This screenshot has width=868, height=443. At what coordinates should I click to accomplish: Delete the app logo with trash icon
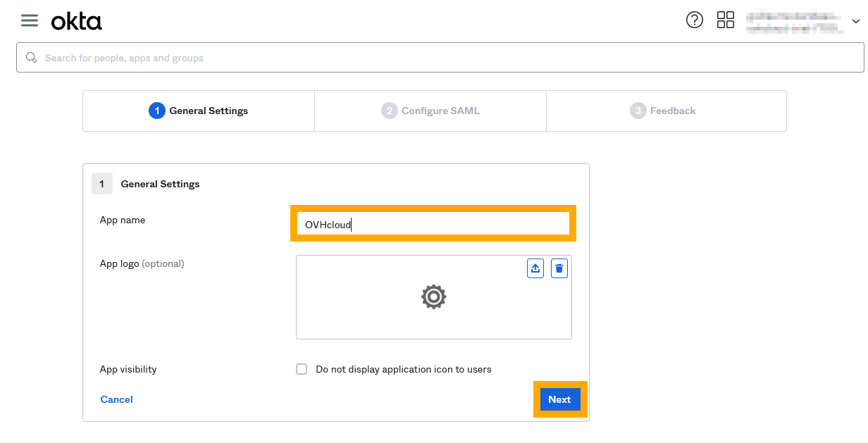pyautogui.click(x=559, y=268)
